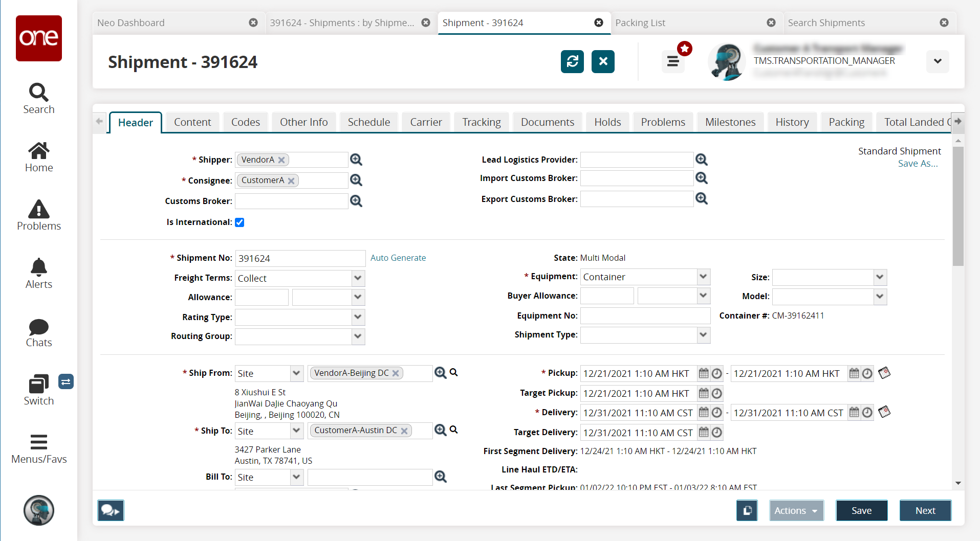The image size is (980, 541).
Task: Uncheck the Is International checkbox
Action: pos(239,222)
